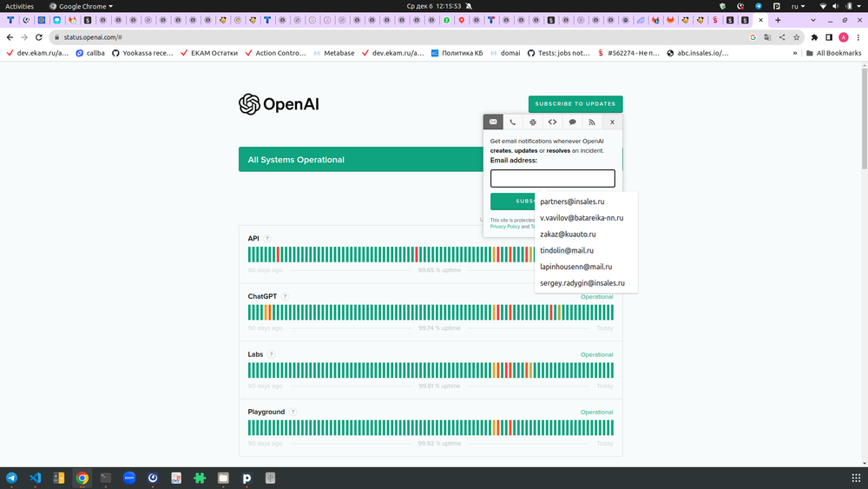The image size is (868, 489).
Task: Click the Subscribe to Updates button
Action: click(575, 103)
